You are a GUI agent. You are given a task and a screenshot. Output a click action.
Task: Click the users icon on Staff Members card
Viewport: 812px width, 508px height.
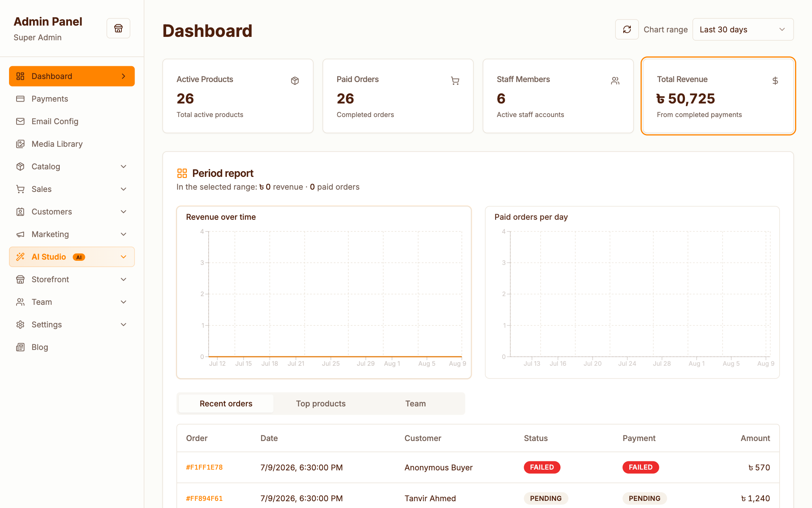click(615, 81)
